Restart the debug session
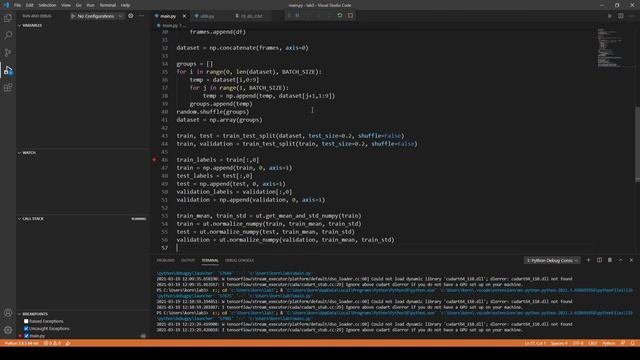The image size is (640, 360). click(340, 16)
